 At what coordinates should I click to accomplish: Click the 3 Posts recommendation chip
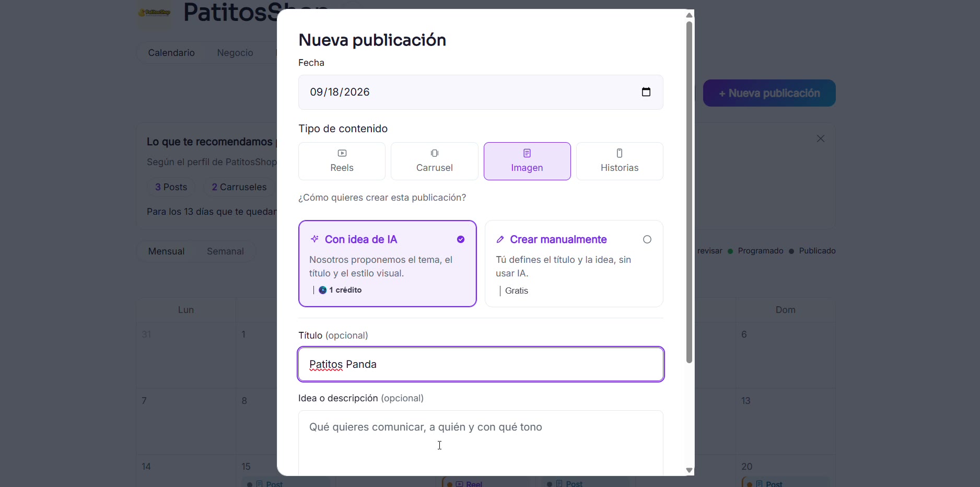coord(171,187)
